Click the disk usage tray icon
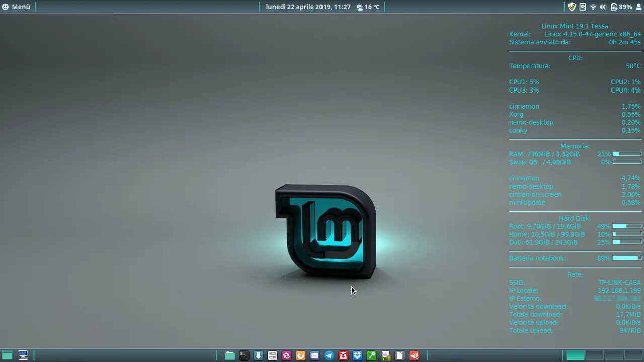The width and height of the screenshot is (644, 362). 583,7
